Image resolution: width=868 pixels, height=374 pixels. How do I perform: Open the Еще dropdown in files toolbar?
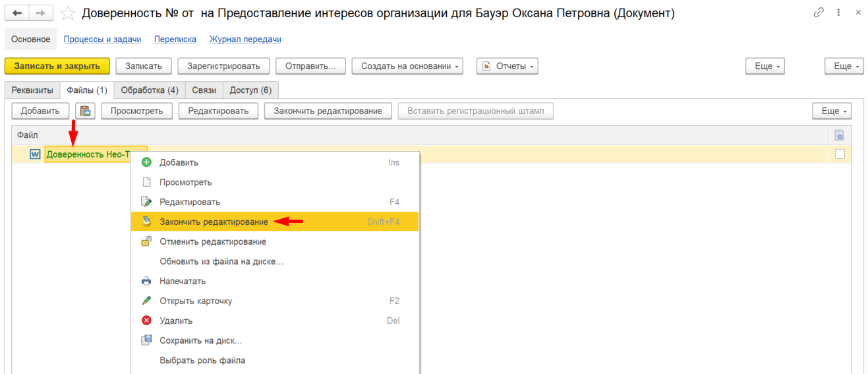(x=832, y=111)
